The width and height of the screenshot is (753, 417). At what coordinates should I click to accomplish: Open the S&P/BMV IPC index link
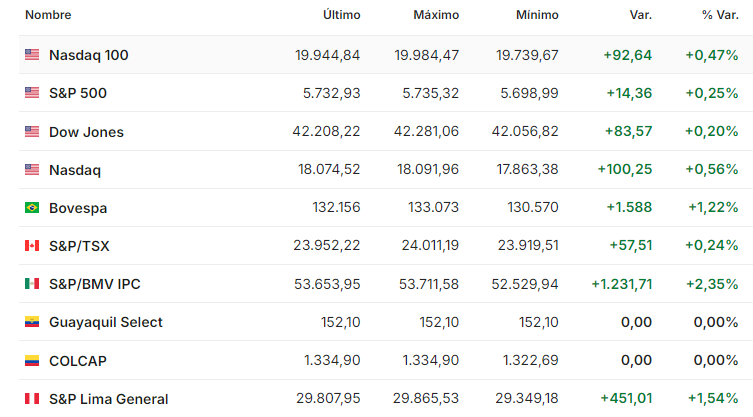[x=95, y=284]
